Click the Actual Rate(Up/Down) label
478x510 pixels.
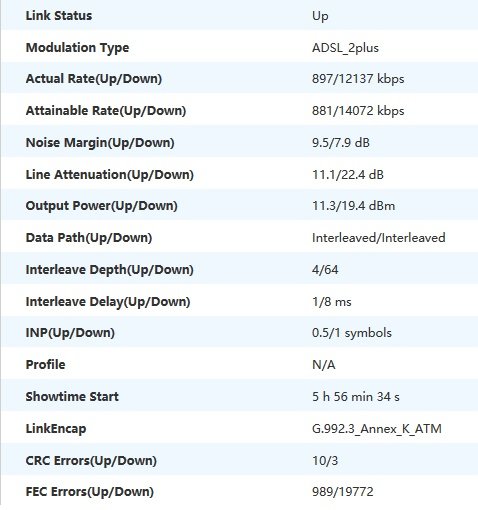[x=94, y=79]
